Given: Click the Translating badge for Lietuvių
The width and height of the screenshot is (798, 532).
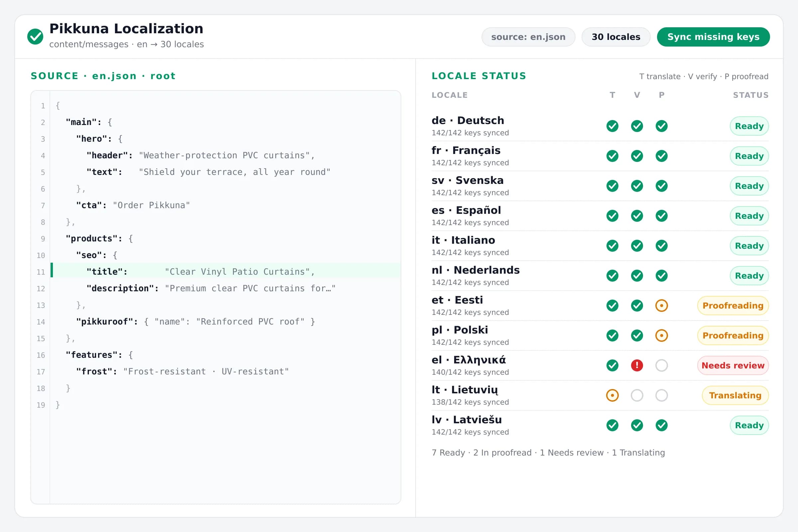Looking at the screenshot, I should 735,395.
